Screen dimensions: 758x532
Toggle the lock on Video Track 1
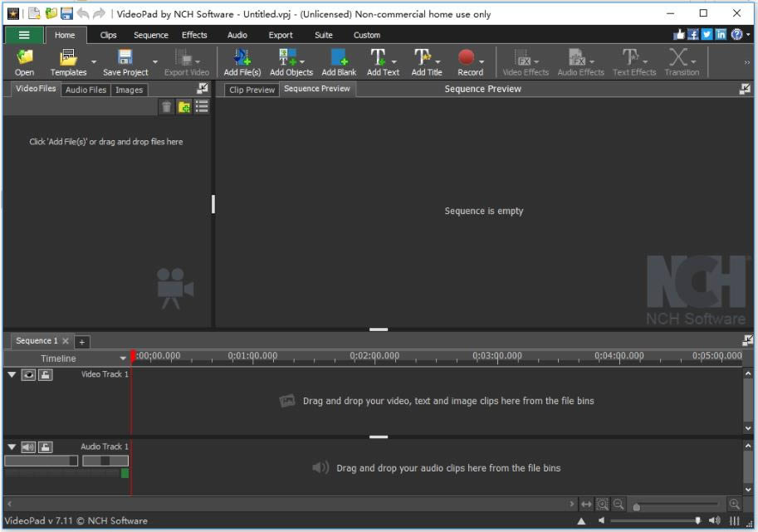(45, 375)
